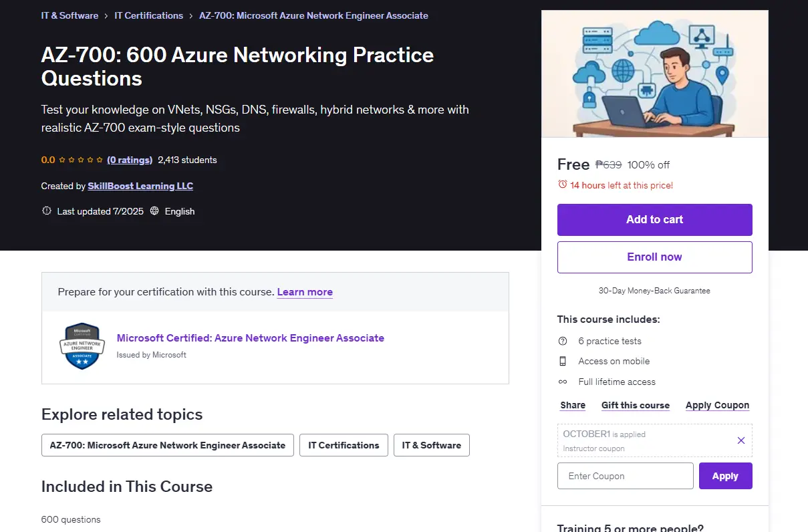808x532 pixels.
Task: Click the mobile phone access icon
Action: tap(563, 361)
